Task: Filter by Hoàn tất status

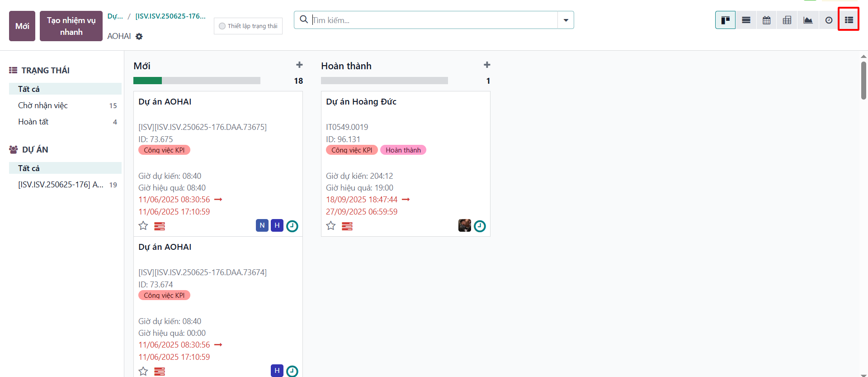Action: point(65,122)
